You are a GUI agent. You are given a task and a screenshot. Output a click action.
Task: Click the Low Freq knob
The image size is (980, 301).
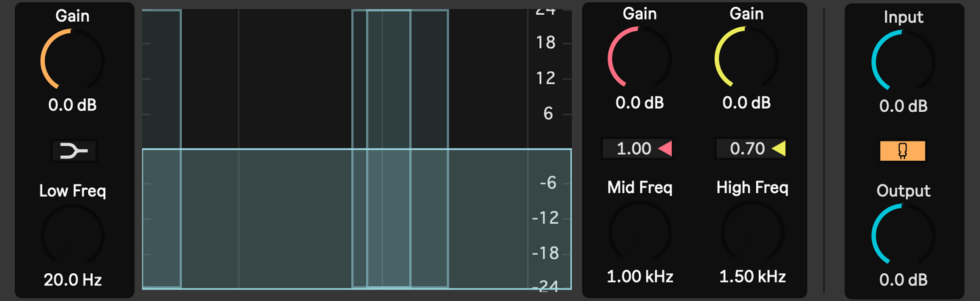(x=72, y=236)
